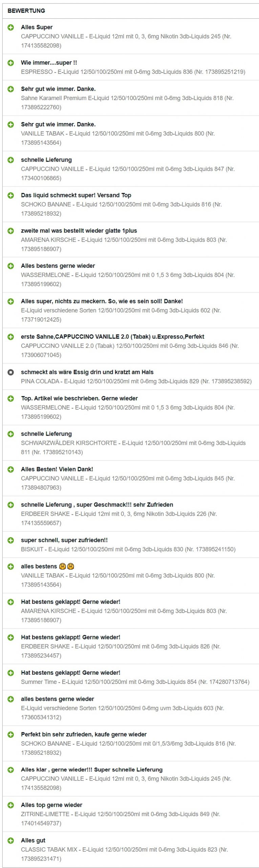Click the green plus icon beside 'Alles Super'
The width and height of the screenshot is (259, 868).
pos(11,27)
